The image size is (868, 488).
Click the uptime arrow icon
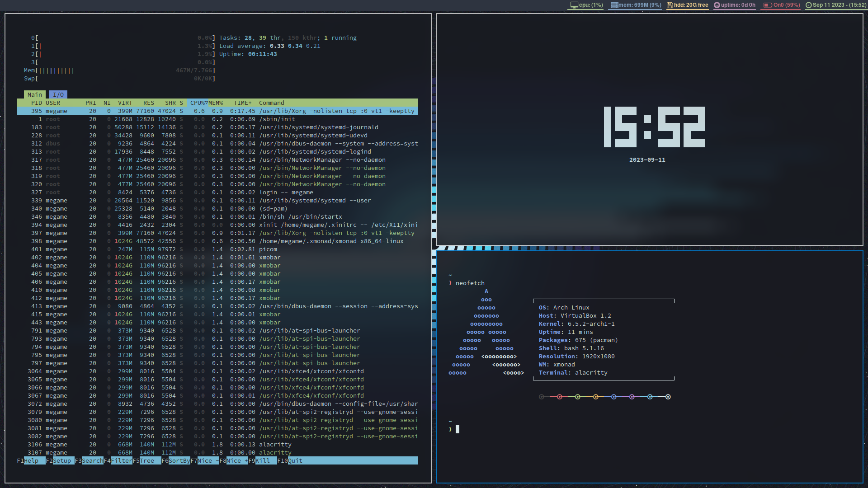pos(717,5)
